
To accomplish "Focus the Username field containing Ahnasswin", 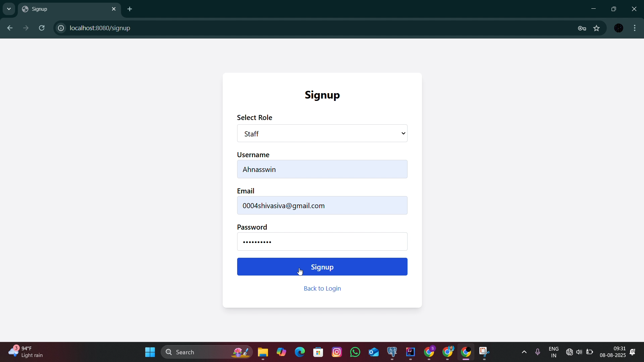I will point(322,169).
